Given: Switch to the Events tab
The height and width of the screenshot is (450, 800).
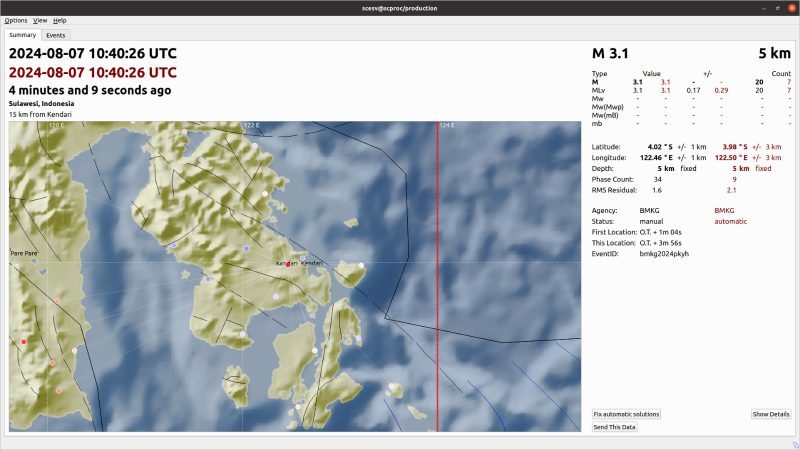Looking at the screenshot, I should tap(55, 35).
